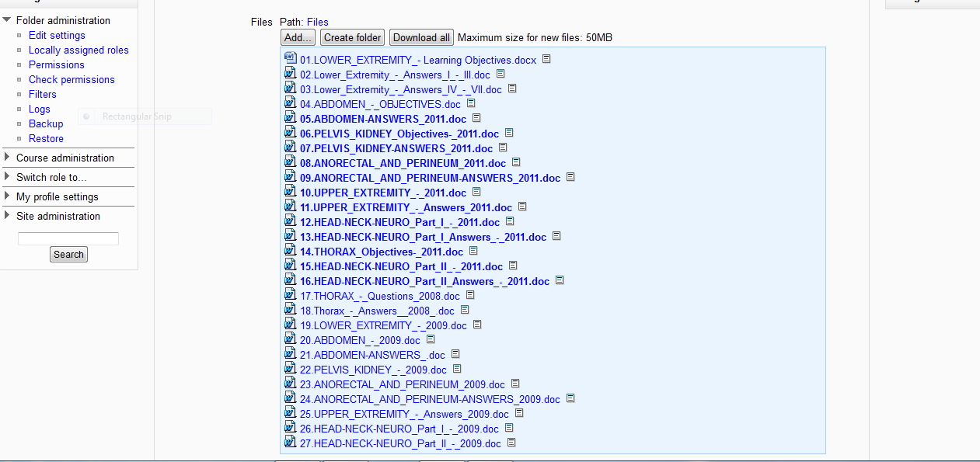Image resolution: width=980 pixels, height=462 pixels.
Task: Open file 10.UPPER_EXTREMITY_-_2011.doc
Action: [383, 193]
